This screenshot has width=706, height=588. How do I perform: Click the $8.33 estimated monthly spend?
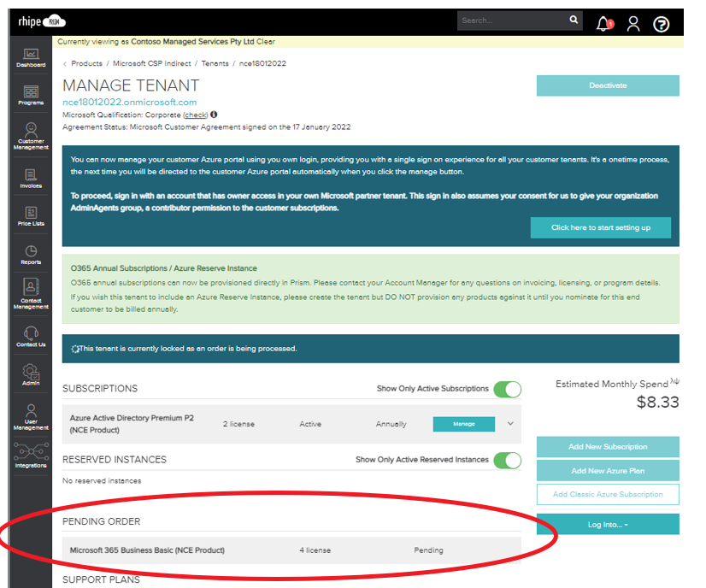click(657, 402)
